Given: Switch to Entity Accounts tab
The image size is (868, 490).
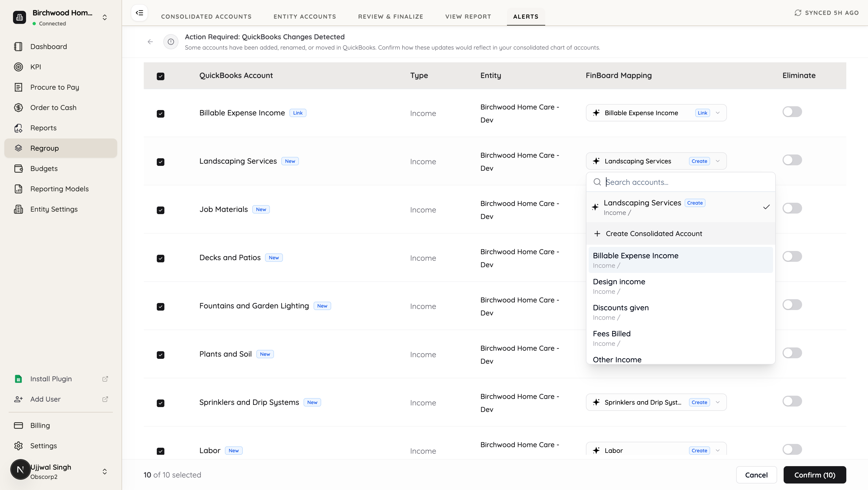Looking at the screenshot, I should [x=305, y=17].
